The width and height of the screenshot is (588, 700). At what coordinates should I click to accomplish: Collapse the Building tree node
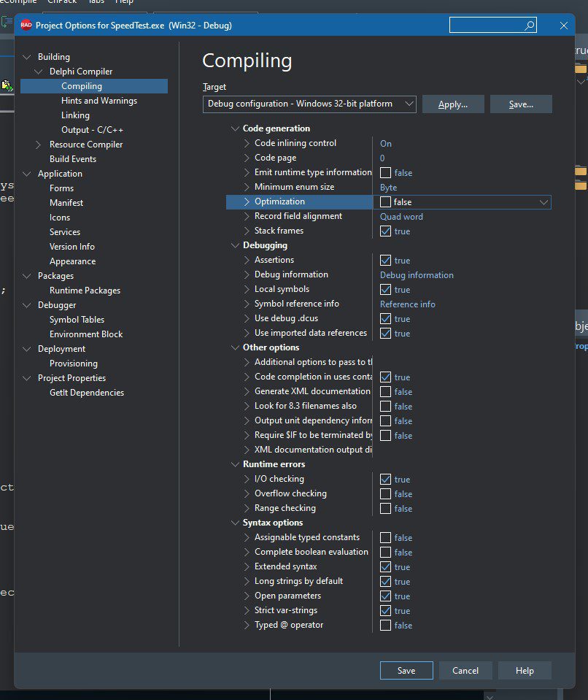[27, 57]
